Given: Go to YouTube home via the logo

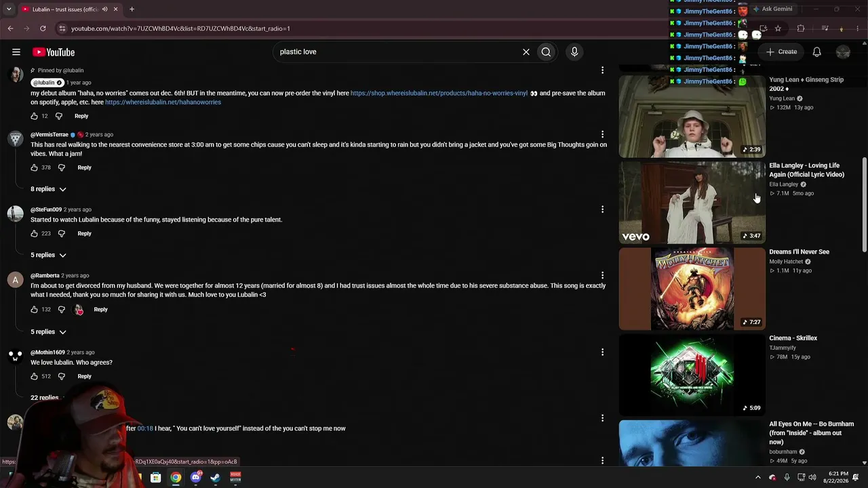Looking at the screenshot, I should pyautogui.click(x=54, y=52).
